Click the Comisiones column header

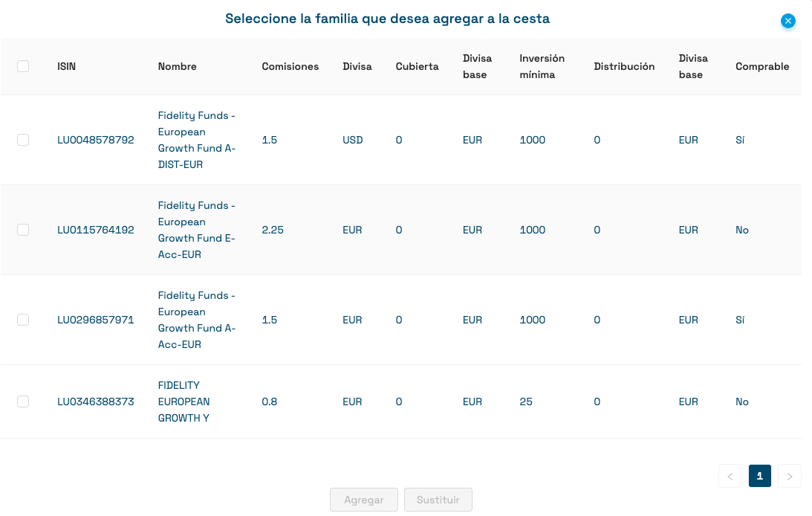tap(290, 66)
